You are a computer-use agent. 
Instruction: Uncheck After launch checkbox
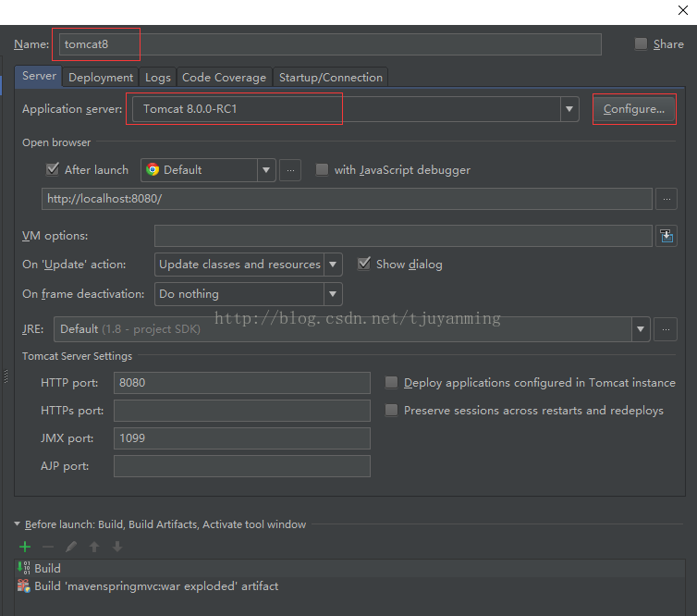(x=53, y=169)
